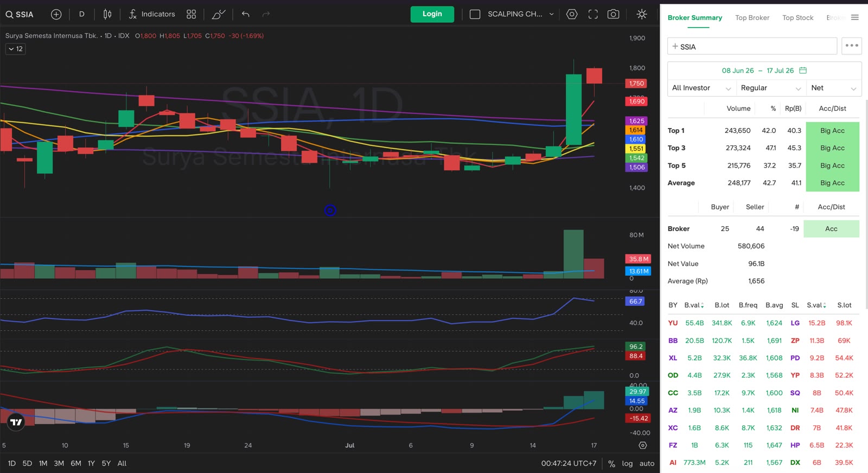Expand the Net dropdown
Image resolution: width=868 pixels, height=473 pixels.
coord(833,88)
